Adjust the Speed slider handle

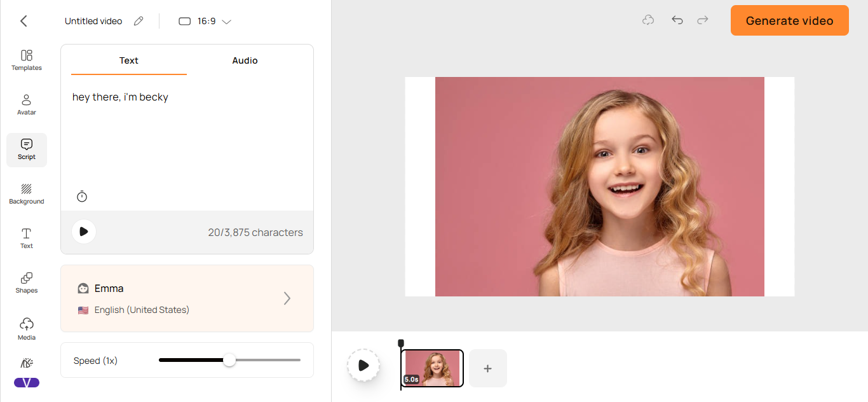coord(229,360)
